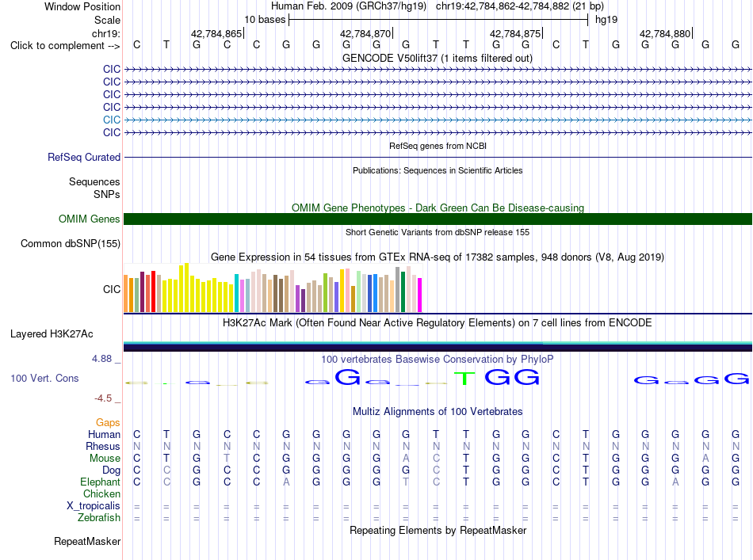Click the Common dbSNP(155) track label
753x560 pixels.
click(71, 243)
